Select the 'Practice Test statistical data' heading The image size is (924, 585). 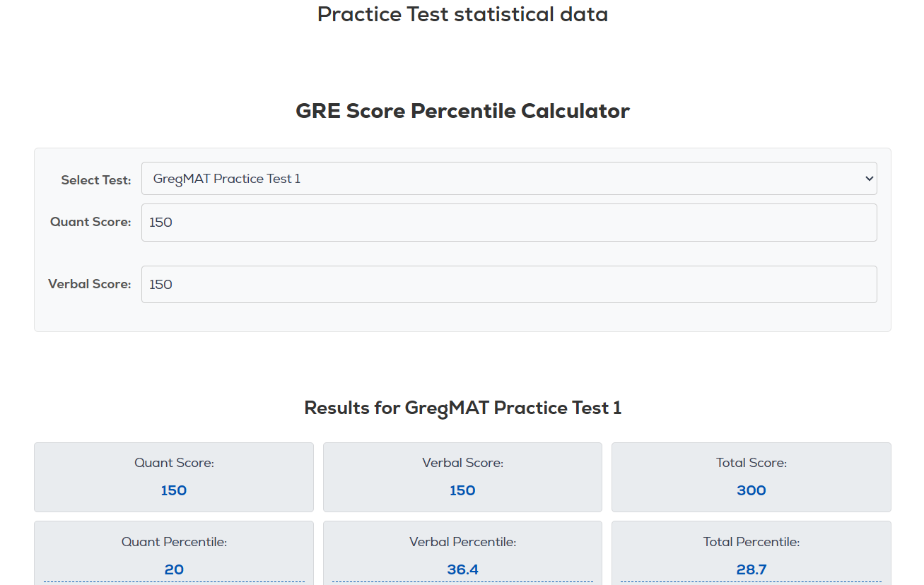[462, 14]
